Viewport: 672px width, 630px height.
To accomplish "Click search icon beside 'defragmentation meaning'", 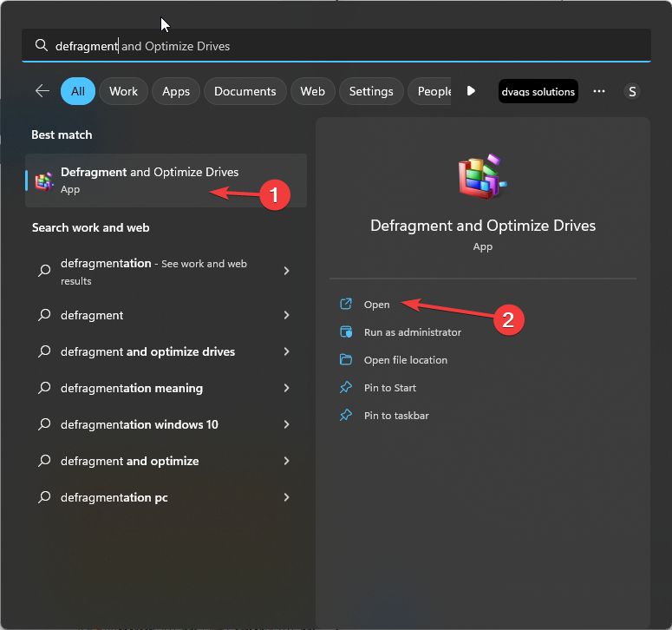I will pos(44,388).
